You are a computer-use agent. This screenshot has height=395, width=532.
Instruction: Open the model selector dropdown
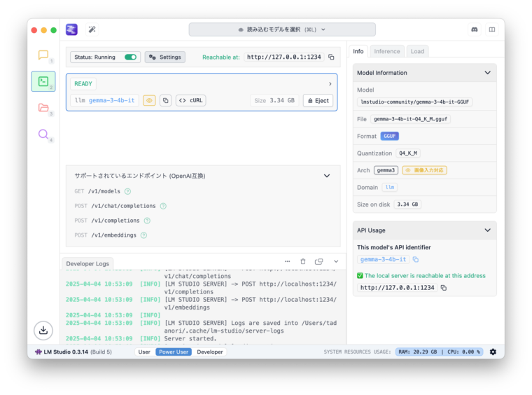[x=282, y=29]
